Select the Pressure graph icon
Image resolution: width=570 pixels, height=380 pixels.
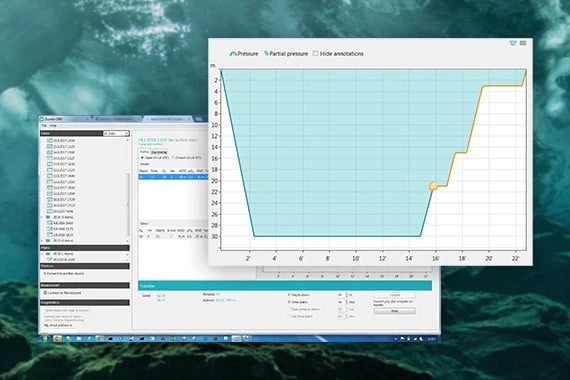[x=233, y=53]
